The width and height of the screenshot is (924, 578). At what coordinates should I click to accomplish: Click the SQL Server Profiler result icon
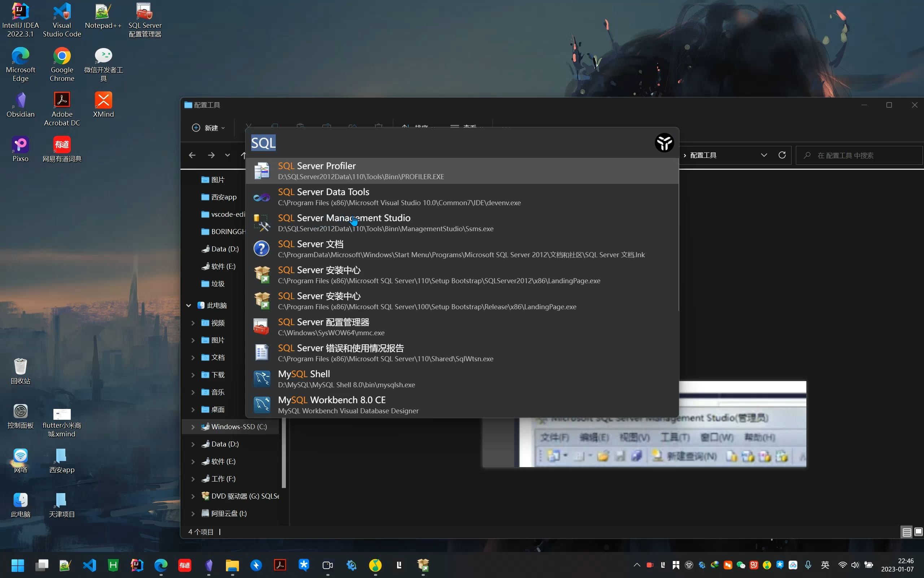coord(262,171)
